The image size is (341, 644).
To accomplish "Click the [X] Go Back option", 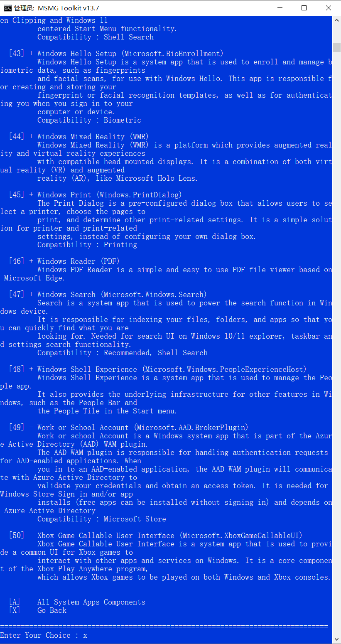I will pyautogui.click(x=37, y=610).
